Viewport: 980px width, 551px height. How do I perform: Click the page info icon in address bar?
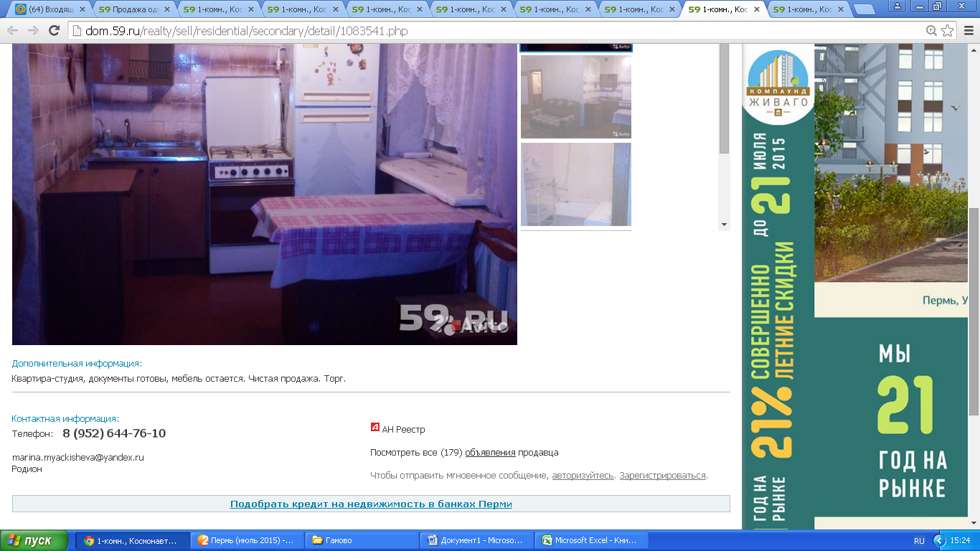pos(77,31)
